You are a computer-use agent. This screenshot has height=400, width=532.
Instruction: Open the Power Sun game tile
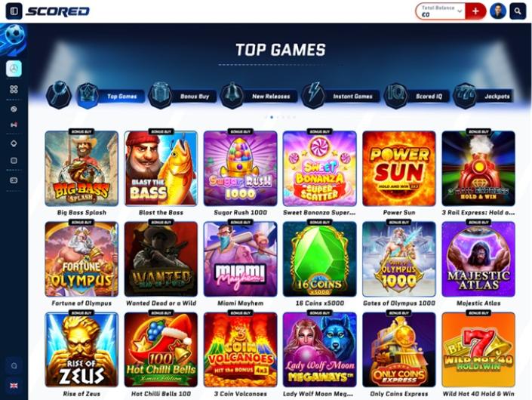coord(398,168)
